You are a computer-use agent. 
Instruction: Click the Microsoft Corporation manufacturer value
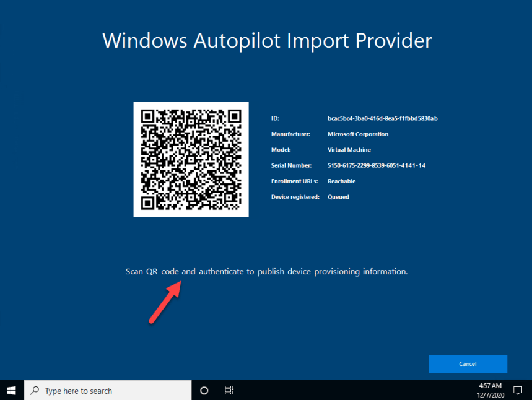coord(358,134)
